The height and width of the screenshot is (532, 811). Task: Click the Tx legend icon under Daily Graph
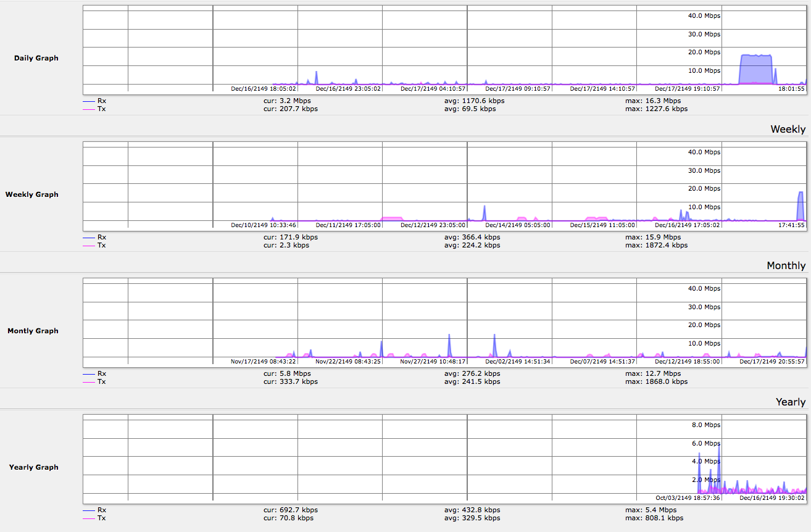tap(88, 109)
